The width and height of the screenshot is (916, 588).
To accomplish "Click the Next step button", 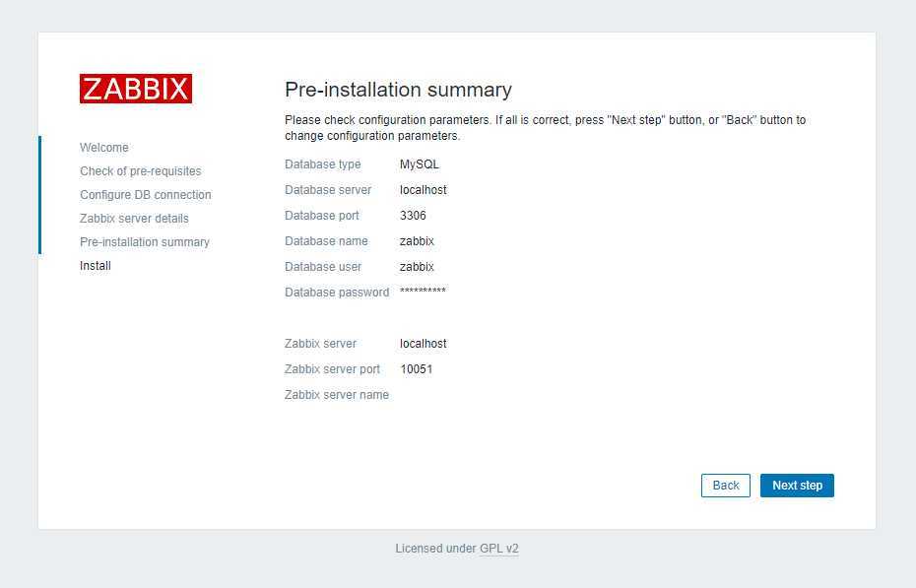I will [797, 486].
